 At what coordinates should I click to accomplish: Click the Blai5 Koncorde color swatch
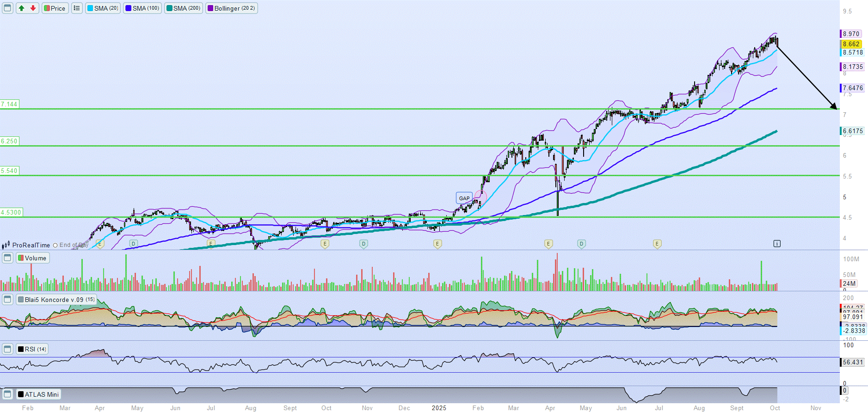click(21, 300)
